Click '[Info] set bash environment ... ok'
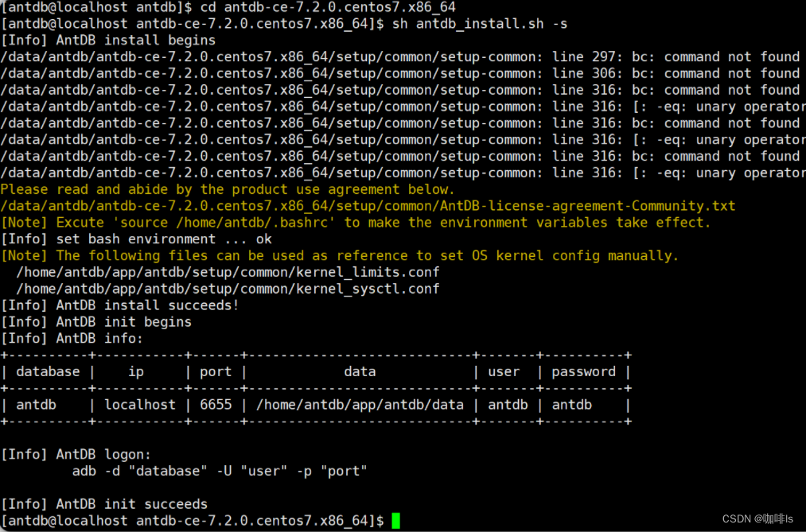The height and width of the screenshot is (532, 806). click(136, 239)
